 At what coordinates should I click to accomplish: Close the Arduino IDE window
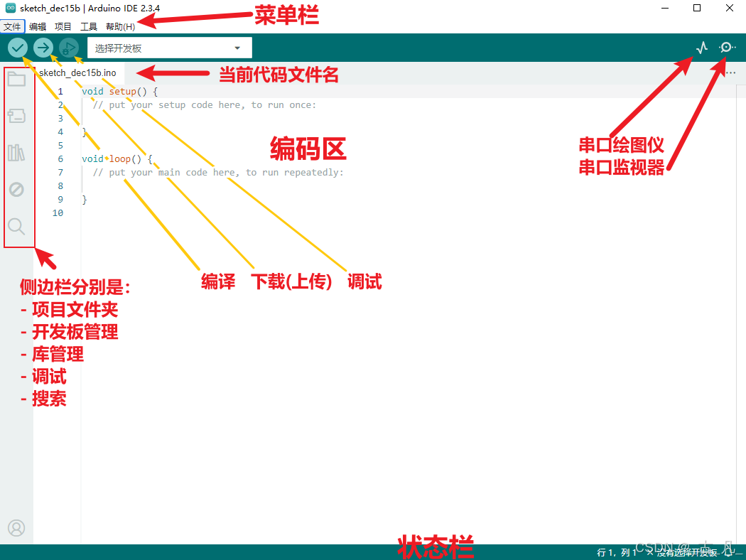(730, 8)
